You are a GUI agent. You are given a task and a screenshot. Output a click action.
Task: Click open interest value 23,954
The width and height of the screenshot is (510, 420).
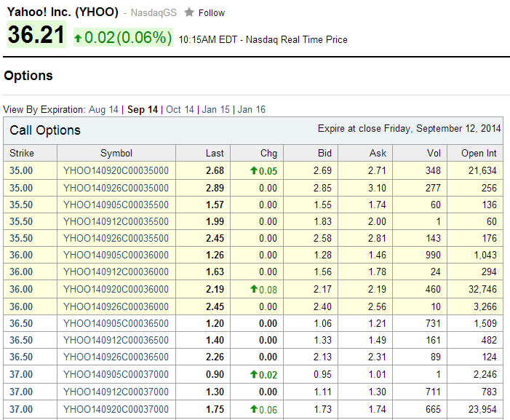(482, 409)
